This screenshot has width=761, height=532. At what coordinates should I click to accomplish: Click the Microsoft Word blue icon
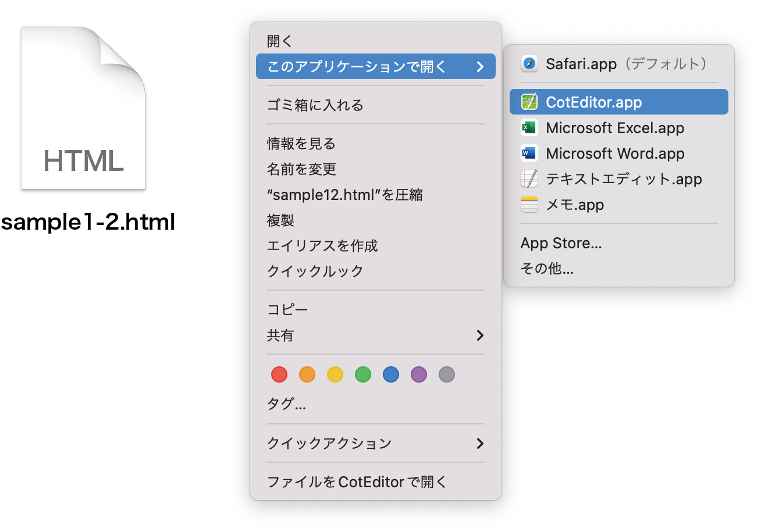coord(529,153)
